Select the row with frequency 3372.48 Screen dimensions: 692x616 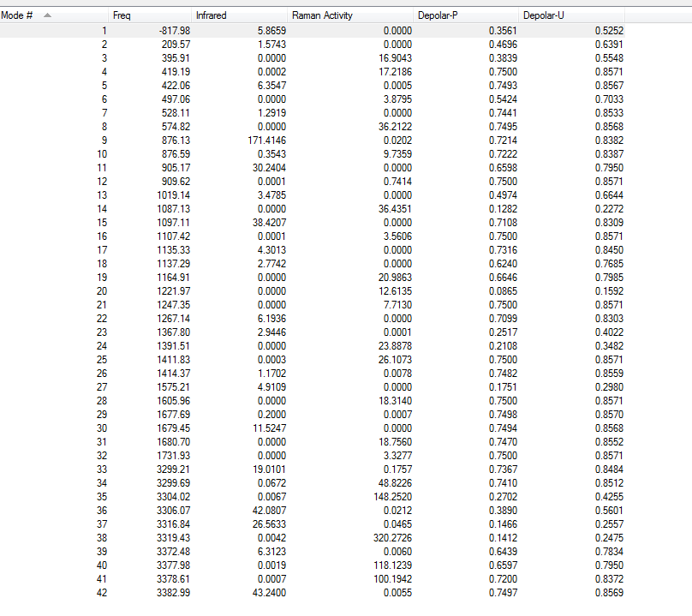(312, 551)
